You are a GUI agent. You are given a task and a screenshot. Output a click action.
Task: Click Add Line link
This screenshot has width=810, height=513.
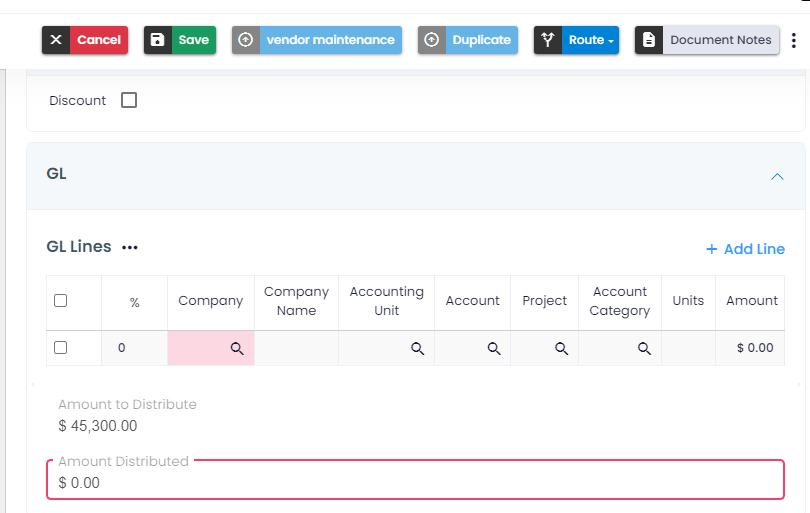point(745,249)
